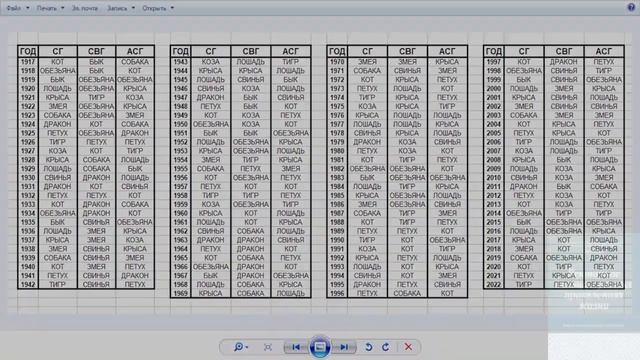Screen dimensions: 640x360
Task: Start the slideshow with the center button
Action: (320, 347)
